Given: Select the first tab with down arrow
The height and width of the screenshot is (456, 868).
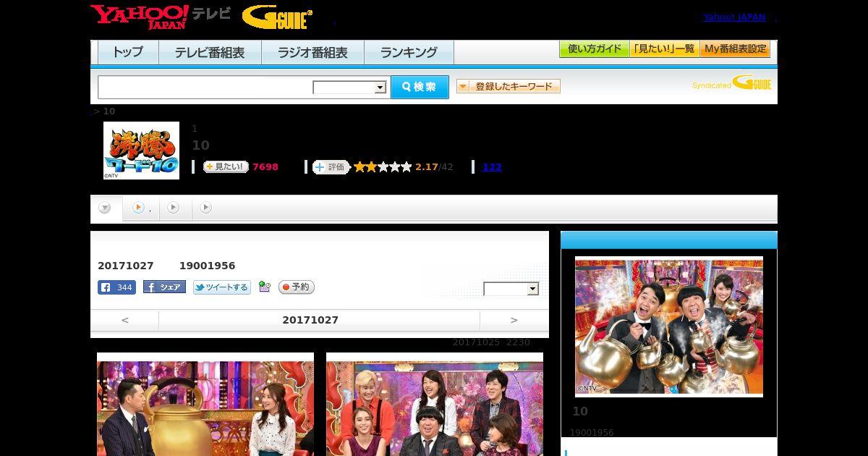Looking at the screenshot, I should [x=106, y=208].
